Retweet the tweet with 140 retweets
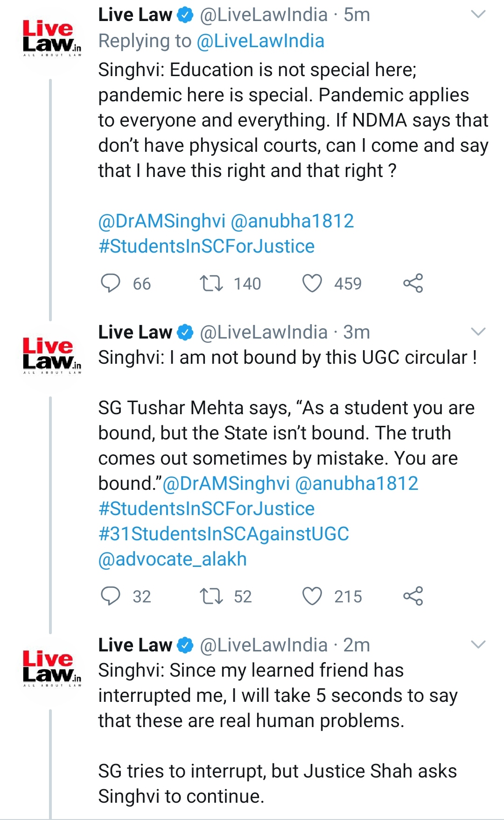 [211, 283]
